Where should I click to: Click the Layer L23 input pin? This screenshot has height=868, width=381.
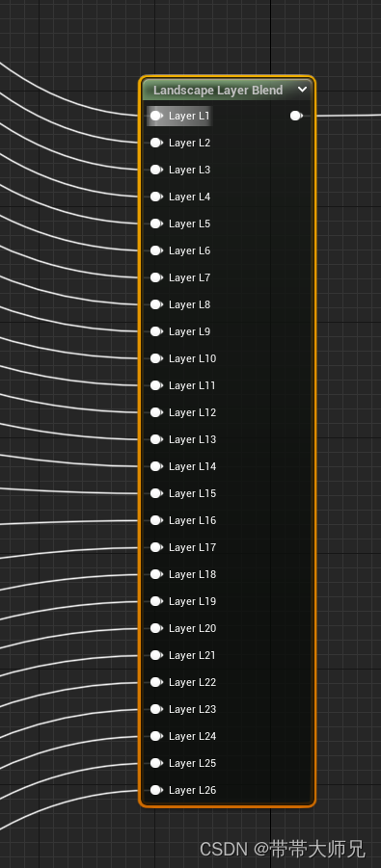tap(156, 709)
